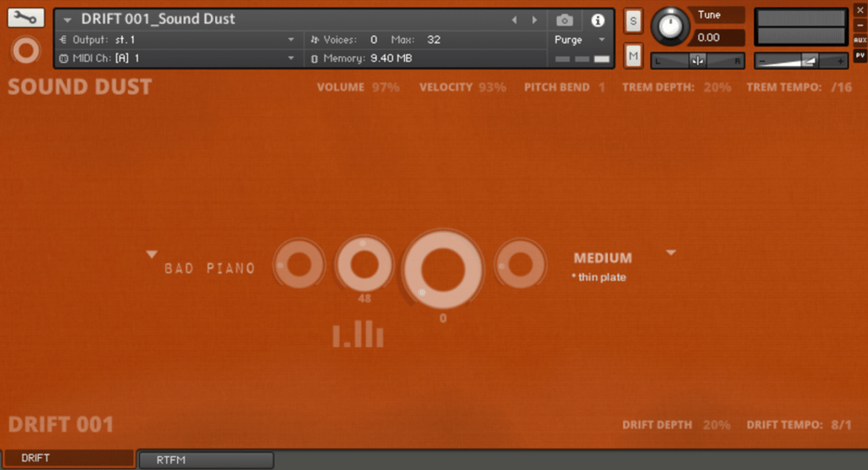
Task: Adjust the pan slider between L and R
Action: (698, 61)
